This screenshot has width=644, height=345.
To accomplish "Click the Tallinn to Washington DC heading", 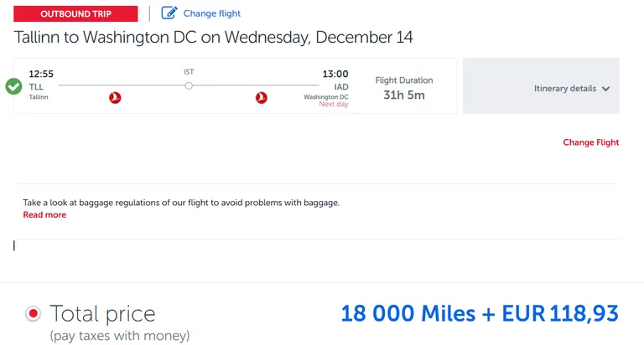I will click(213, 38).
